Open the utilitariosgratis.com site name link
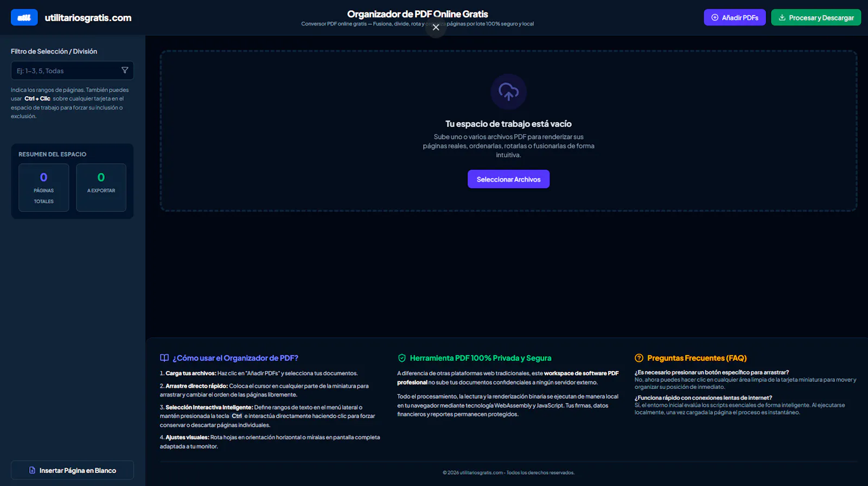 click(88, 18)
